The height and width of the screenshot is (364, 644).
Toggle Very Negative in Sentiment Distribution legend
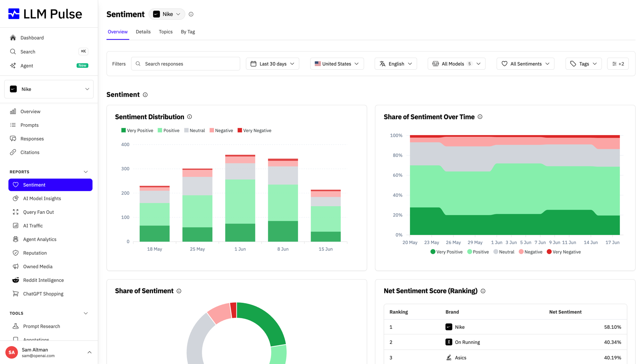click(x=255, y=131)
